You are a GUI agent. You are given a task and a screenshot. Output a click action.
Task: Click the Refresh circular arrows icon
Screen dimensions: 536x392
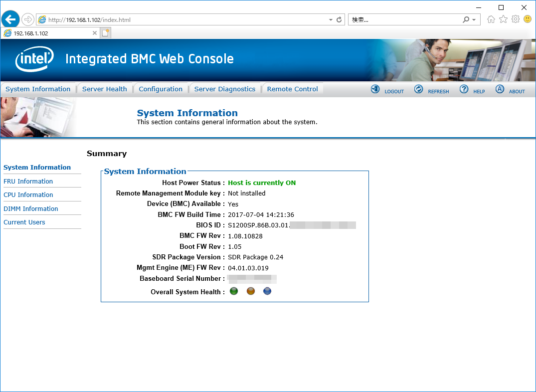tap(418, 89)
